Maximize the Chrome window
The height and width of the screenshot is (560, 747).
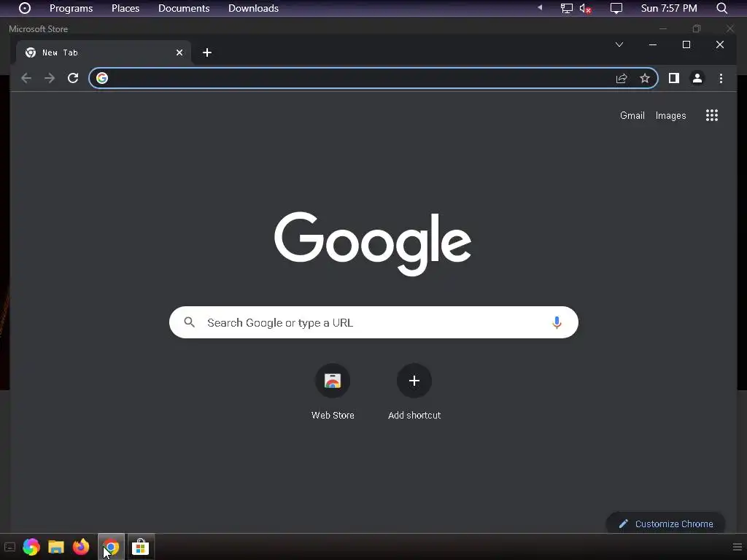(686, 44)
